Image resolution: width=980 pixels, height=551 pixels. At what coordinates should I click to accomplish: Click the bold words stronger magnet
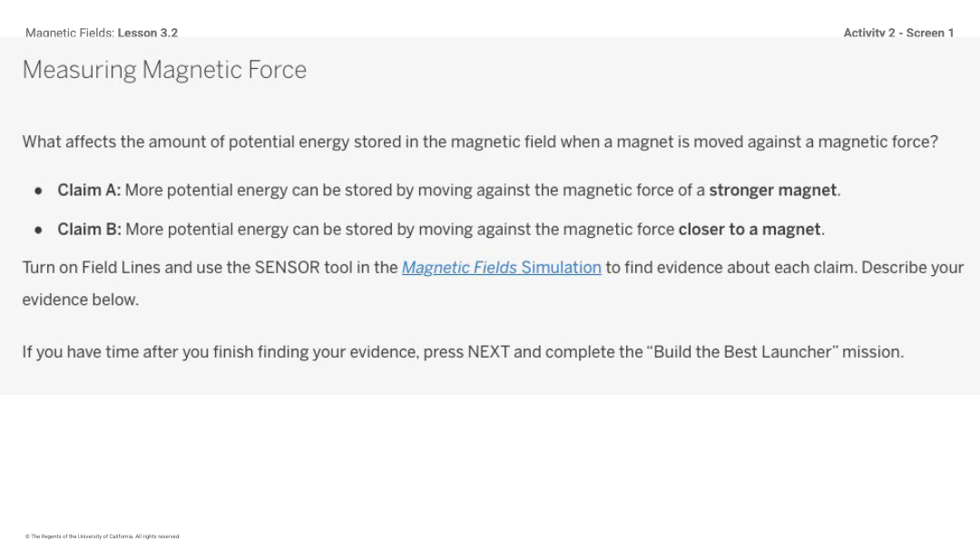coord(772,191)
